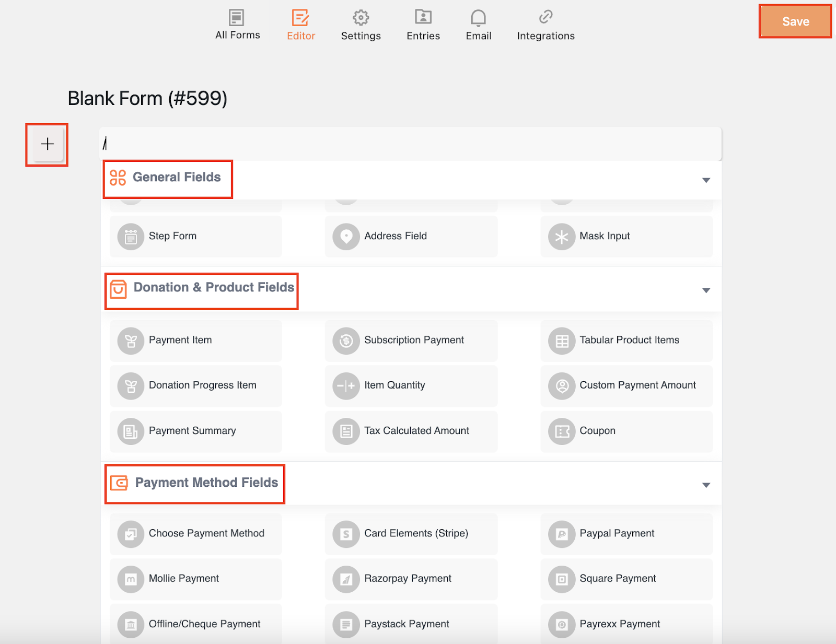Select the Mollie Payment label
Viewport: 836px width, 644px height.
point(184,578)
